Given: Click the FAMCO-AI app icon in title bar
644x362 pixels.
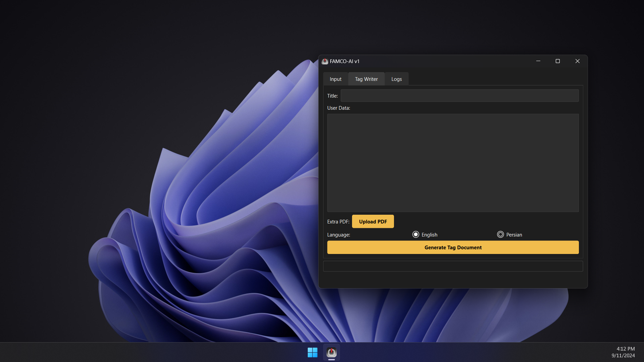Looking at the screenshot, I should [x=325, y=61].
